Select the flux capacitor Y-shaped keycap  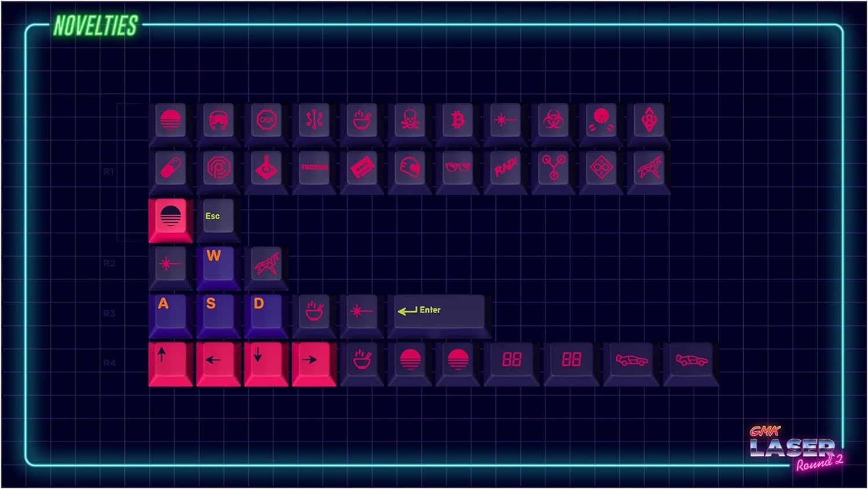pyautogui.click(x=553, y=172)
